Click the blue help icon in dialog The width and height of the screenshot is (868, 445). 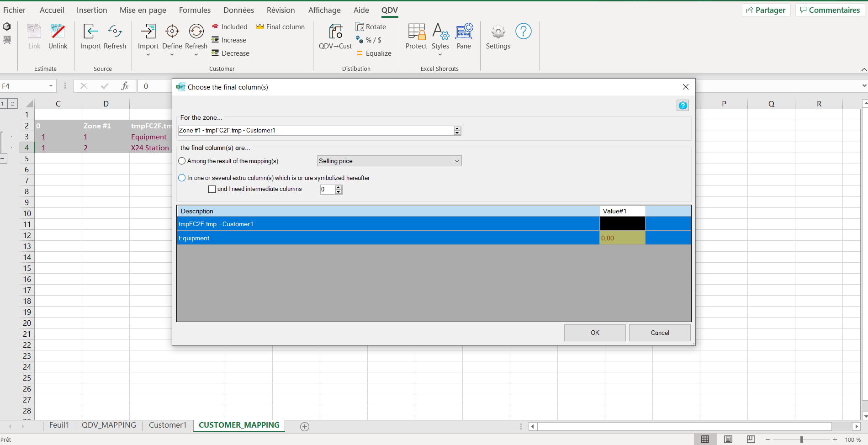(x=683, y=106)
